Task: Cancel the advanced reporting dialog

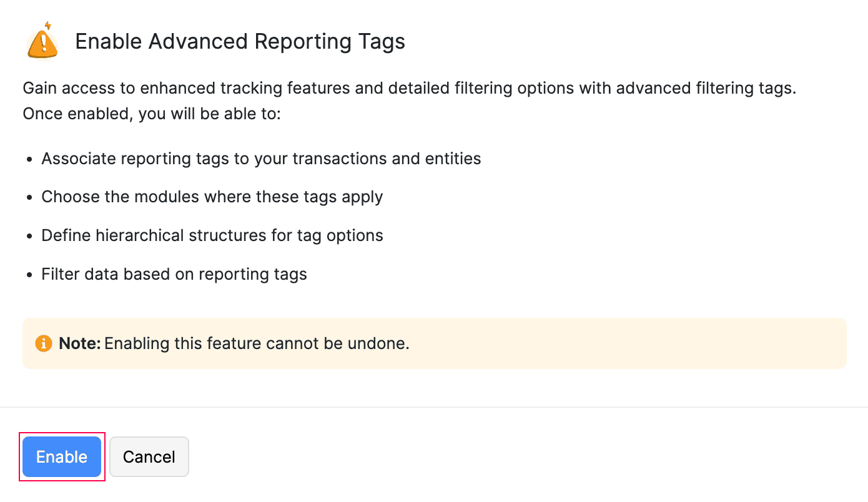Action: coord(149,456)
